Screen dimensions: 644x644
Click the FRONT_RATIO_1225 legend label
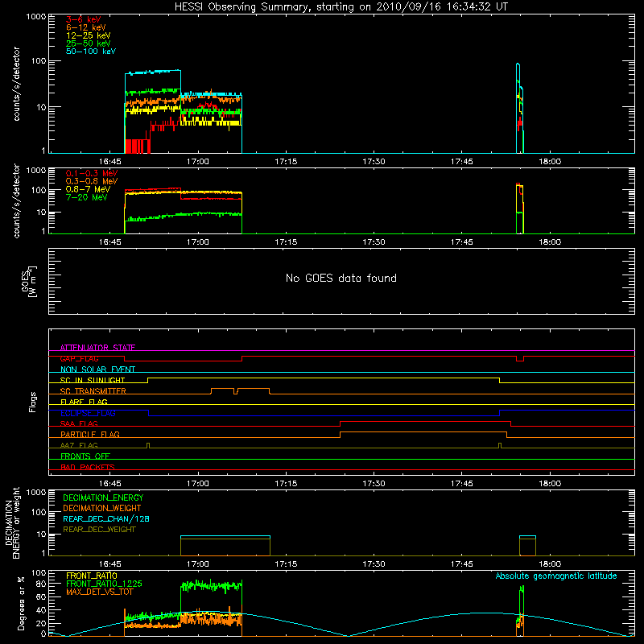[105, 584]
